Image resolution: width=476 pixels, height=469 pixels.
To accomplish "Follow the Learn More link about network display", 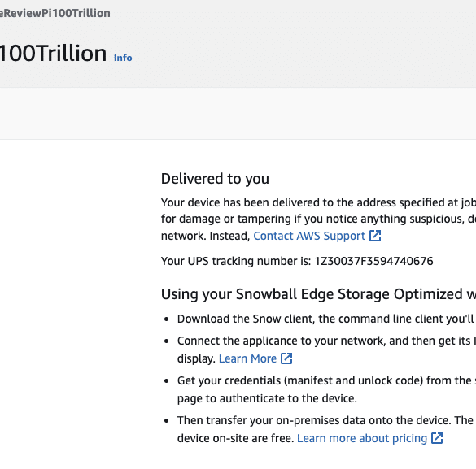I will point(247,358).
